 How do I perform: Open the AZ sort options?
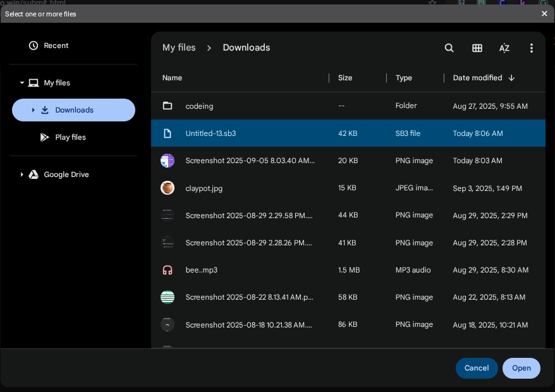tap(504, 48)
